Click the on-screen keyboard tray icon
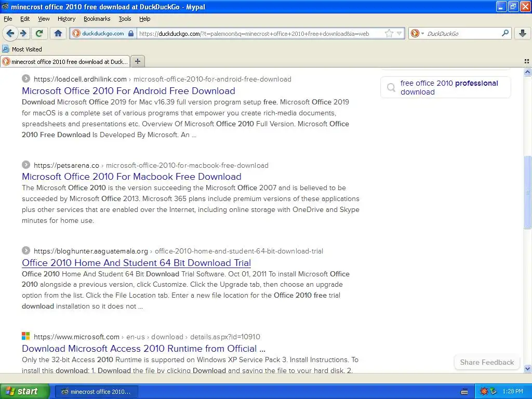 [464, 392]
